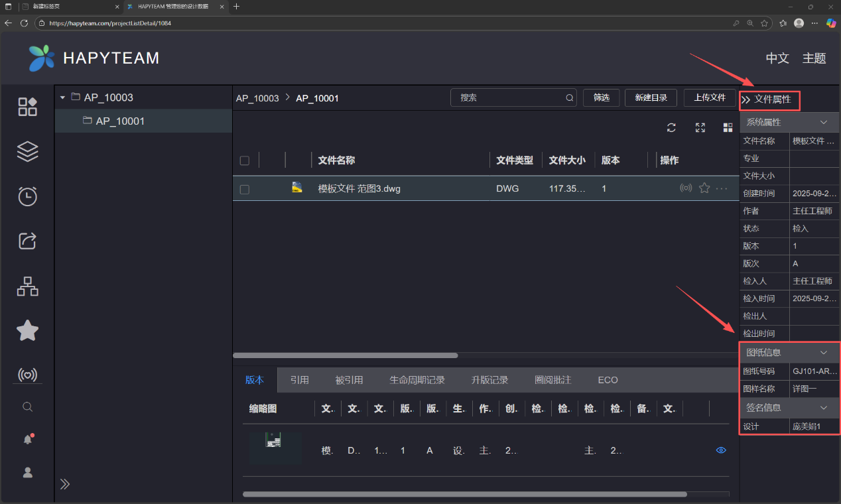Toggle the select-all header checkbox

coord(245,160)
